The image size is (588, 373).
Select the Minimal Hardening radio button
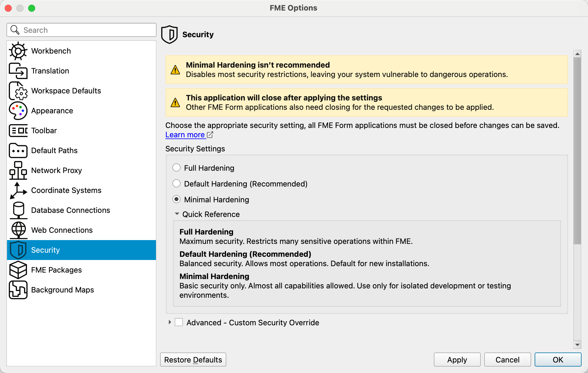[176, 199]
